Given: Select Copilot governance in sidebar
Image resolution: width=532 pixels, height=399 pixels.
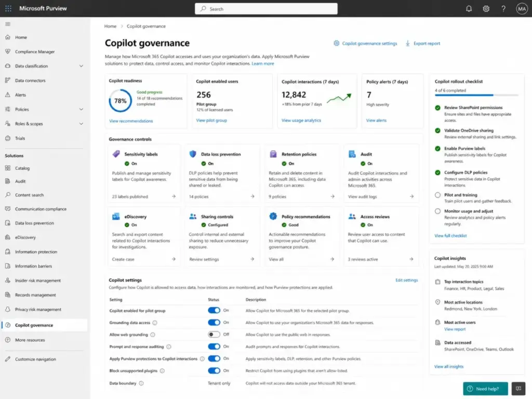Looking at the screenshot, I should 44,325.
